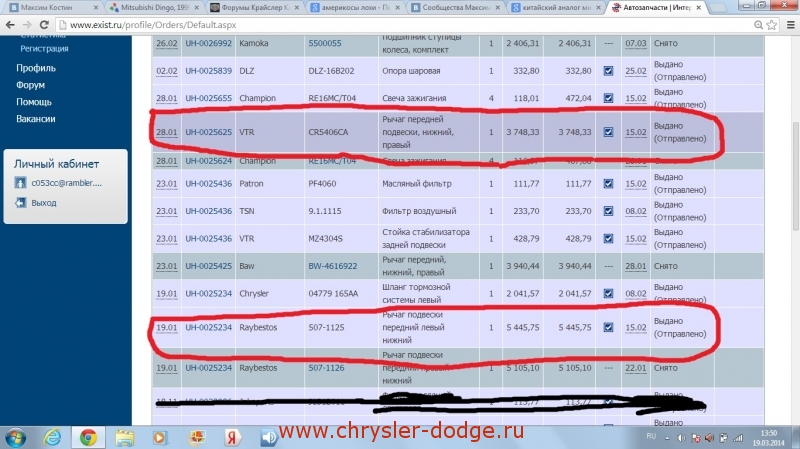This screenshot has height=449, width=800.
Task: Reload the exist.ru orders page
Action: [44, 24]
